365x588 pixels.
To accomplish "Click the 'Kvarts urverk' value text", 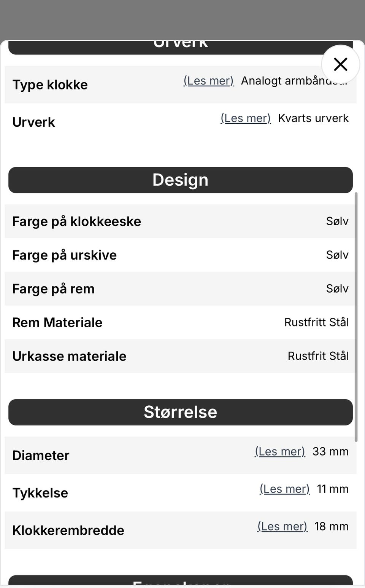I will (313, 118).
